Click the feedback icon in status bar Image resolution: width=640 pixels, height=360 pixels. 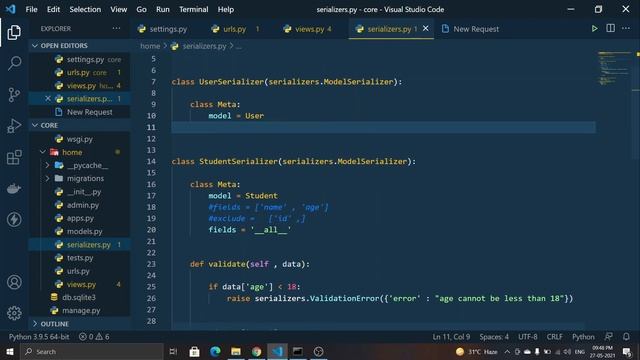point(609,337)
